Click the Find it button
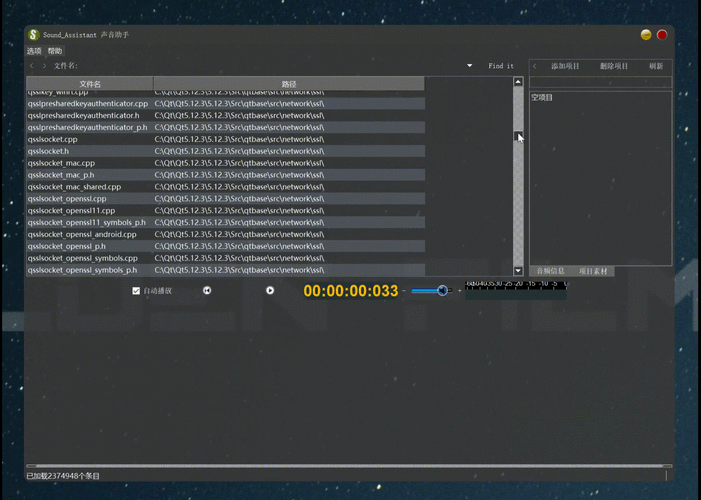 coord(501,66)
